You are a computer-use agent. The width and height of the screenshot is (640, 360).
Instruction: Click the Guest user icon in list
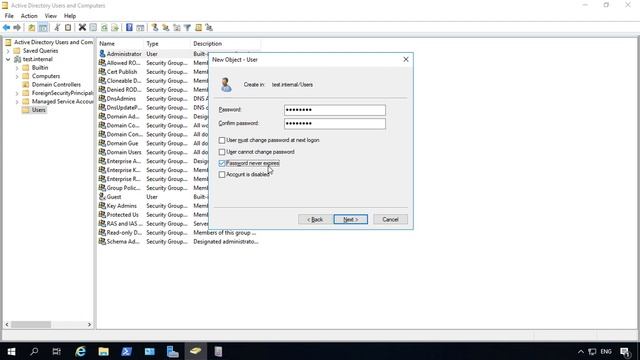click(x=102, y=196)
